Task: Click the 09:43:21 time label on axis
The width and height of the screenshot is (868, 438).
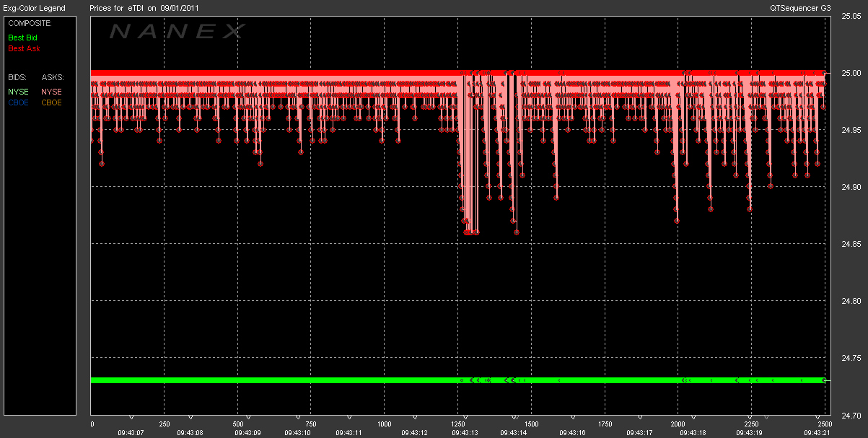Action: point(810,432)
